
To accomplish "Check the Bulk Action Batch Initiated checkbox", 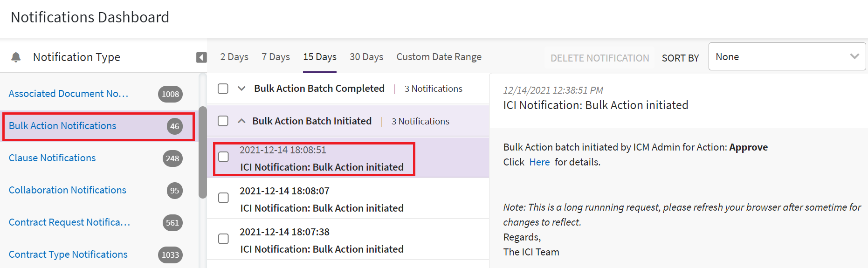I will coord(223,121).
